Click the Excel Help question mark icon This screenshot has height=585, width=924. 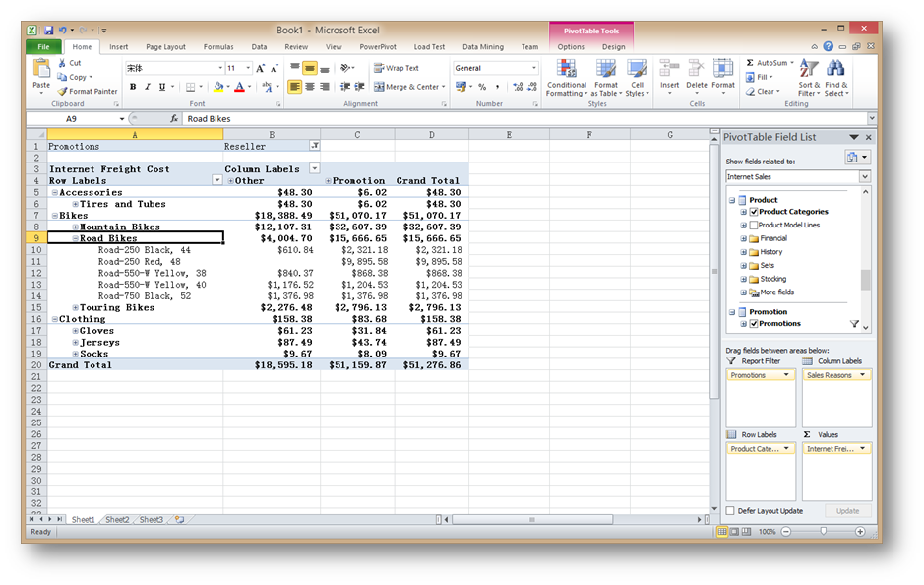[828, 46]
